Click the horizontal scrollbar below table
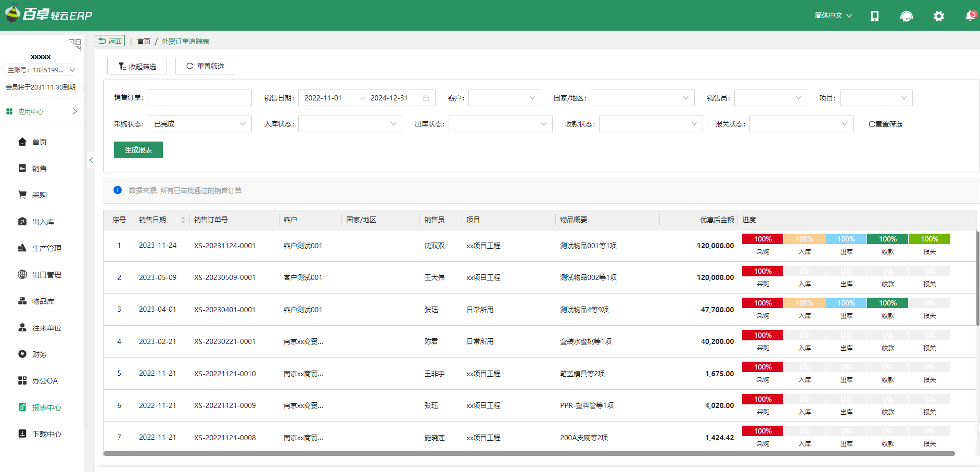 [529, 453]
